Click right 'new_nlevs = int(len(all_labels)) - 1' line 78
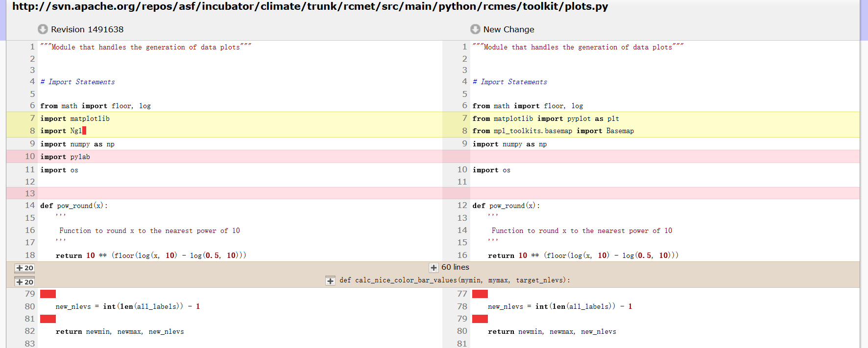The height and width of the screenshot is (348, 868). (560, 306)
